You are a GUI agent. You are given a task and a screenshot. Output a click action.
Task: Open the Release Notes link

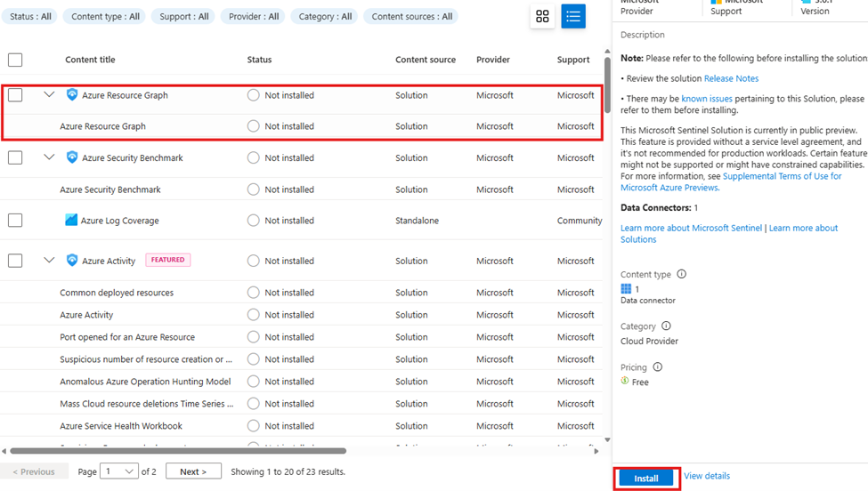pyautogui.click(x=731, y=78)
